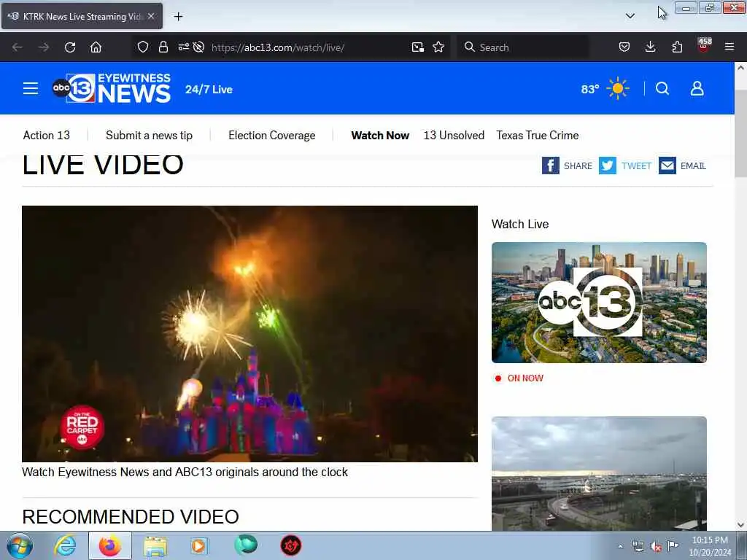
Task: Open the site search magnifier
Action: [x=662, y=88]
